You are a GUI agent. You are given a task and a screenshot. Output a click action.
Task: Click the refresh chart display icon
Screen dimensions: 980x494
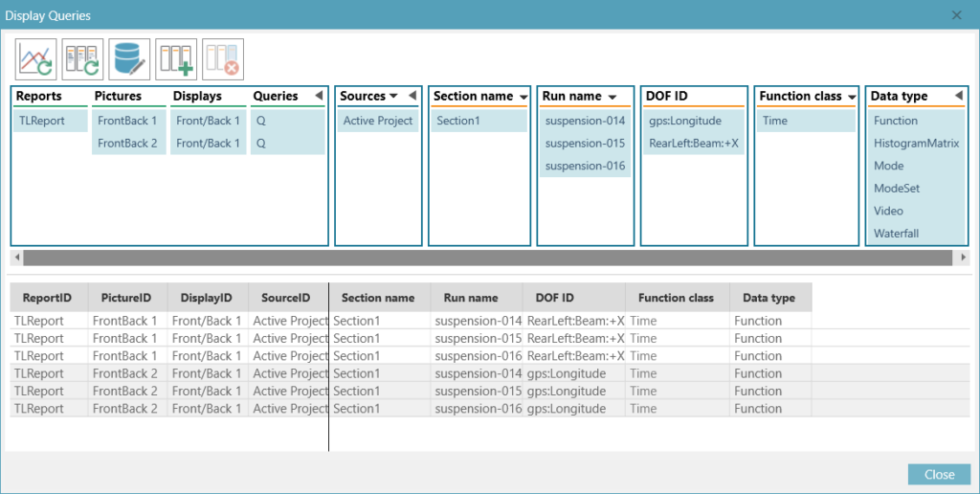point(35,59)
